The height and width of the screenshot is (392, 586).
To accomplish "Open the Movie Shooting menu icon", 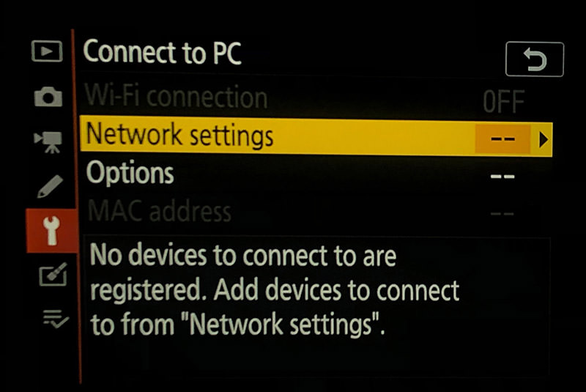I will coord(48,142).
